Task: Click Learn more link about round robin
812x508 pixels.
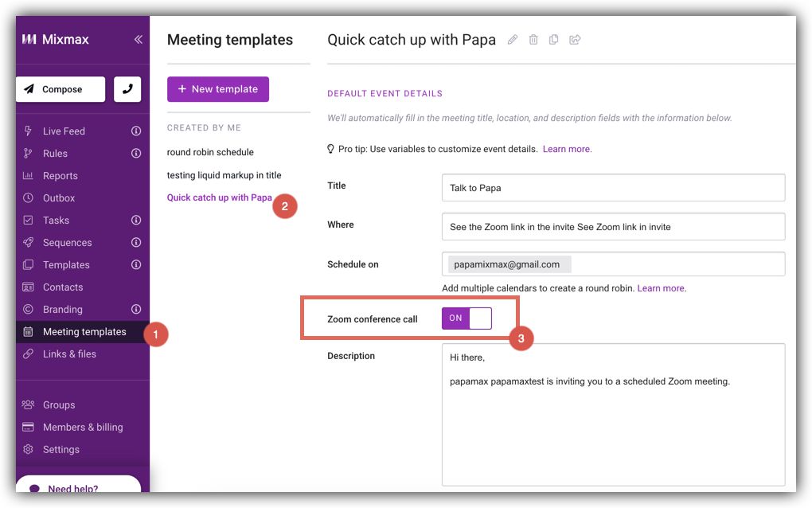Action: click(x=662, y=288)
